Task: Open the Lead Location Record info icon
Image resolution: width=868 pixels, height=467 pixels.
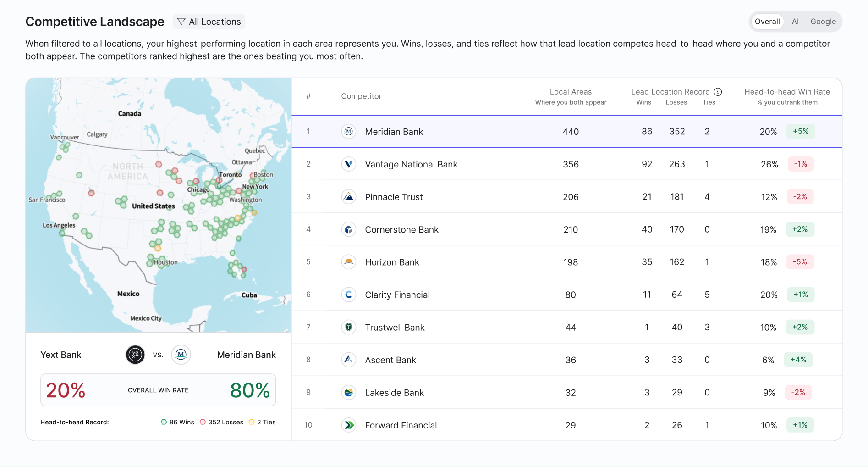Action: [718, 92]
